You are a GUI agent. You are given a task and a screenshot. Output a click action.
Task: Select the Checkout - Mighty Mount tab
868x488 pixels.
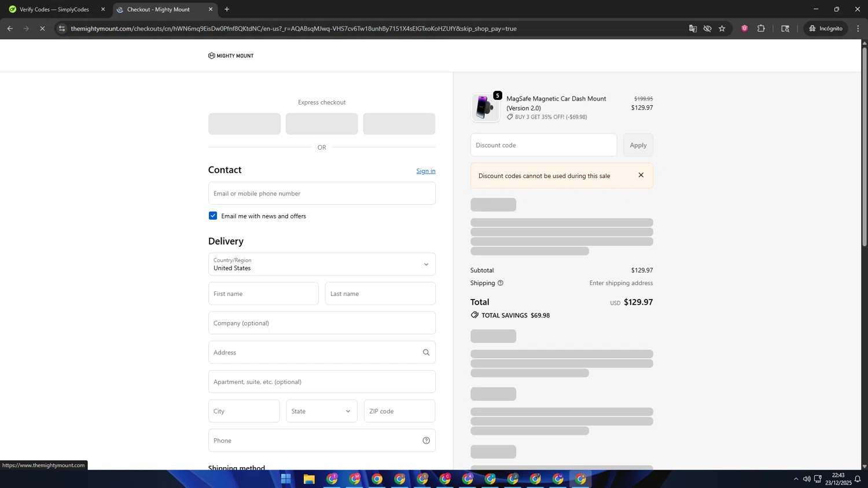pos(159,9)
